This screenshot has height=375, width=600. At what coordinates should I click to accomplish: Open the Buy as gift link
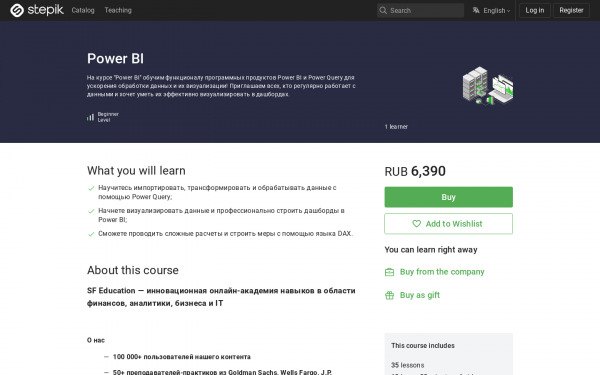(420, 295)
